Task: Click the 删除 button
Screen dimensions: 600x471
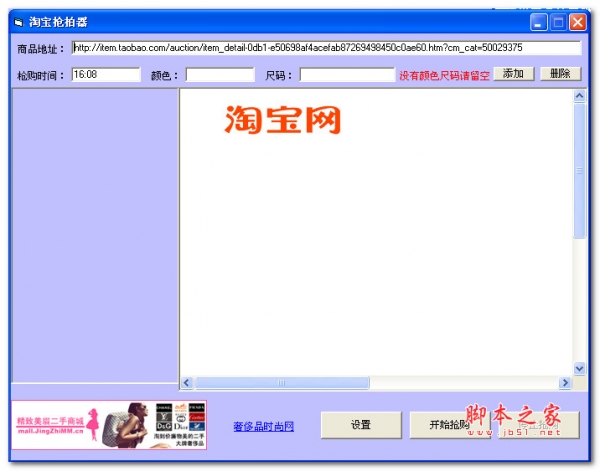Action: click(561, 73)
